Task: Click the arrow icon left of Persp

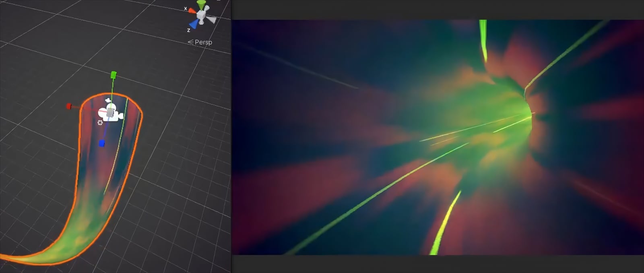Action: coord(190,42)
